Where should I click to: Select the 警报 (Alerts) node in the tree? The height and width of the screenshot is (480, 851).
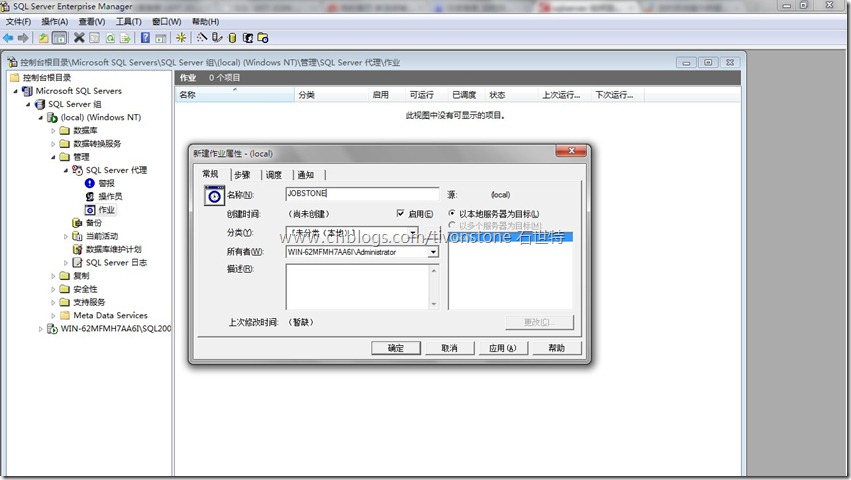(x=106, y=183)
